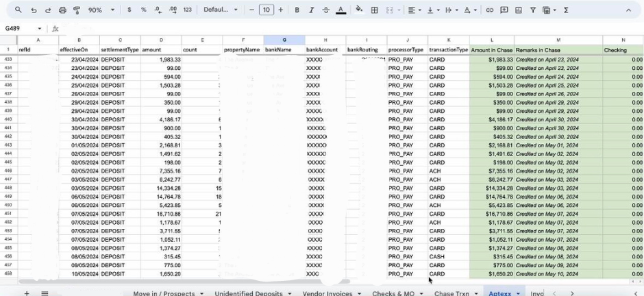
Task: Toggle strikethrough formatting
Action: [x=325, y=10]
